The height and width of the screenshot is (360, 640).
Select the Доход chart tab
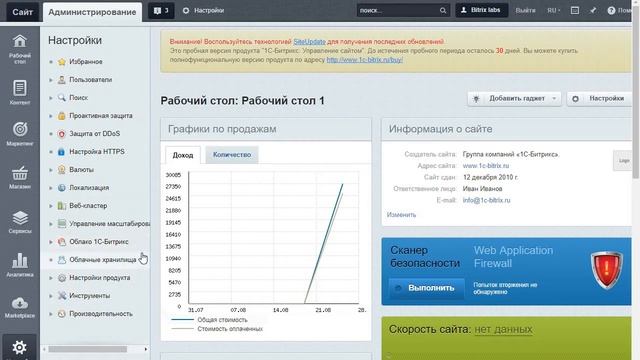pos(183,155)
